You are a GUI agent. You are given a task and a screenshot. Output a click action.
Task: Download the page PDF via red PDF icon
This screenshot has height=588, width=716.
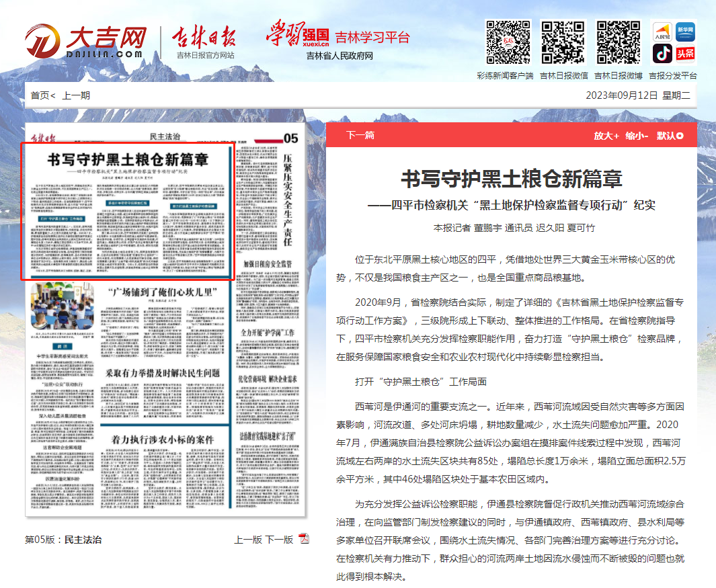tap(304, 539)
